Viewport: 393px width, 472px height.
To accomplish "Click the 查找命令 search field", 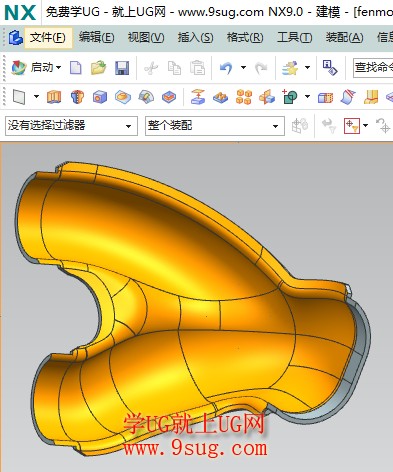I will click(x=373, y=68).
